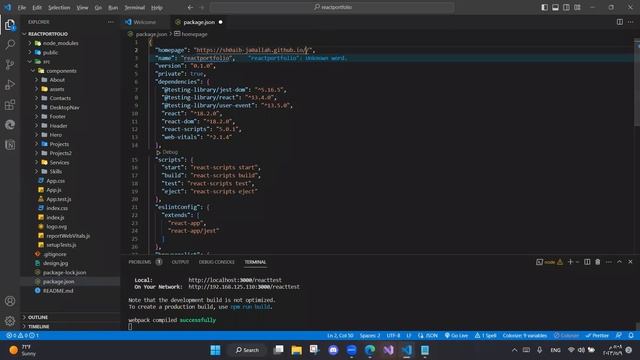The image size is (640, 360).
Task: Open the Selection menu
Action: 59,7
